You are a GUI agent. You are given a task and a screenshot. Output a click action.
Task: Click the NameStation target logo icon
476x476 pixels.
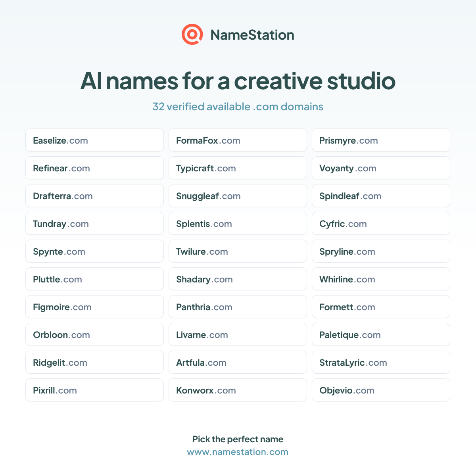192,35
